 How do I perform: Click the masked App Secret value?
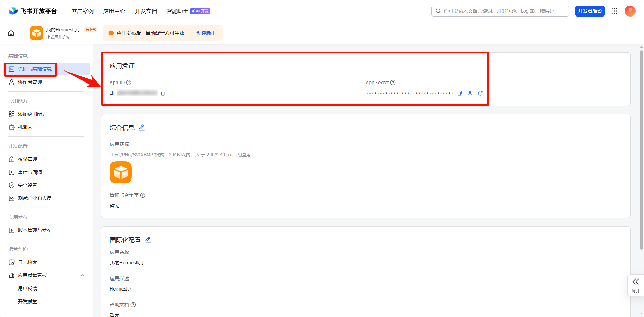pos(409,94)
